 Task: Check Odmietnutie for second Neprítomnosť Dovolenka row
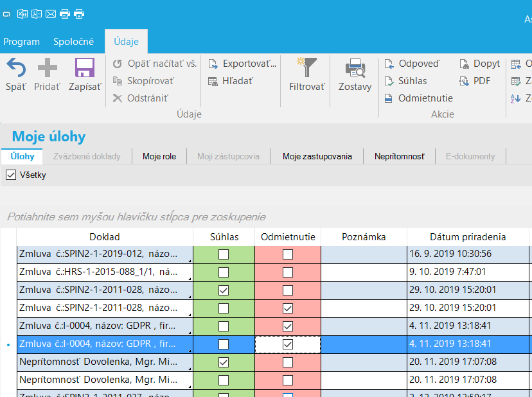pos(288,380)
